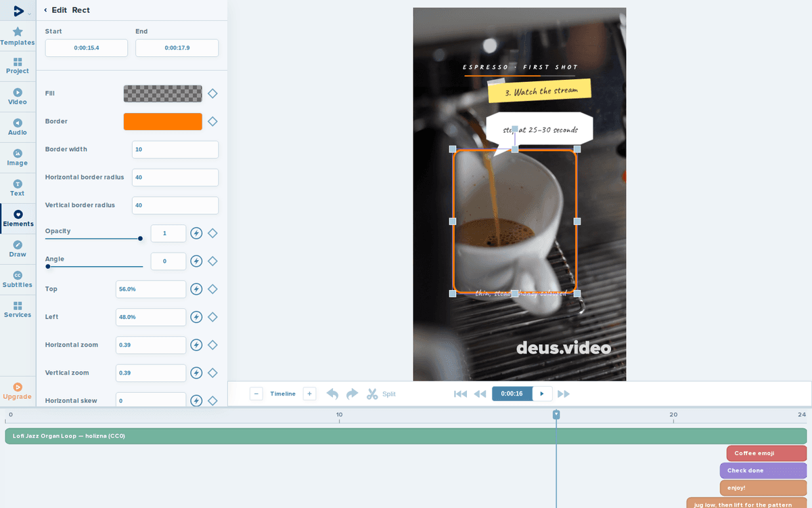812x508 pixels.
Task: Click the Vertical border radius field
Action: point(175,205)
